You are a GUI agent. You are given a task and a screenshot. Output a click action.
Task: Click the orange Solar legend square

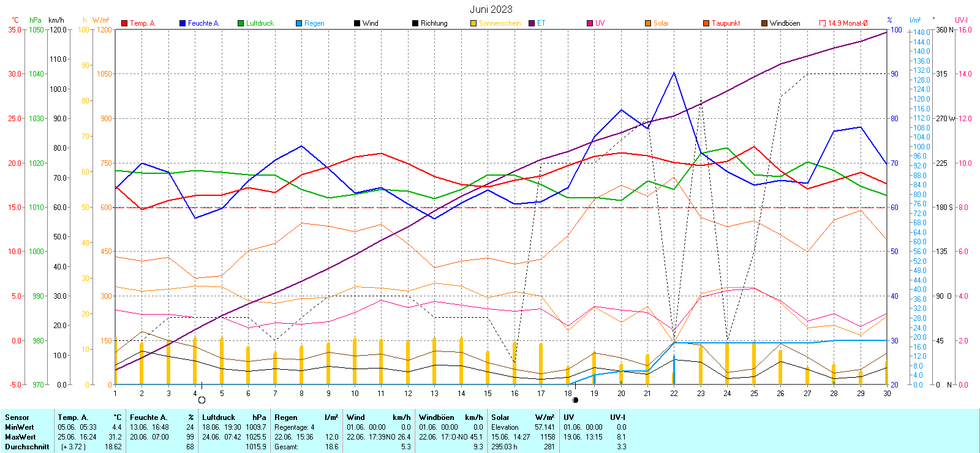[648, 23]
